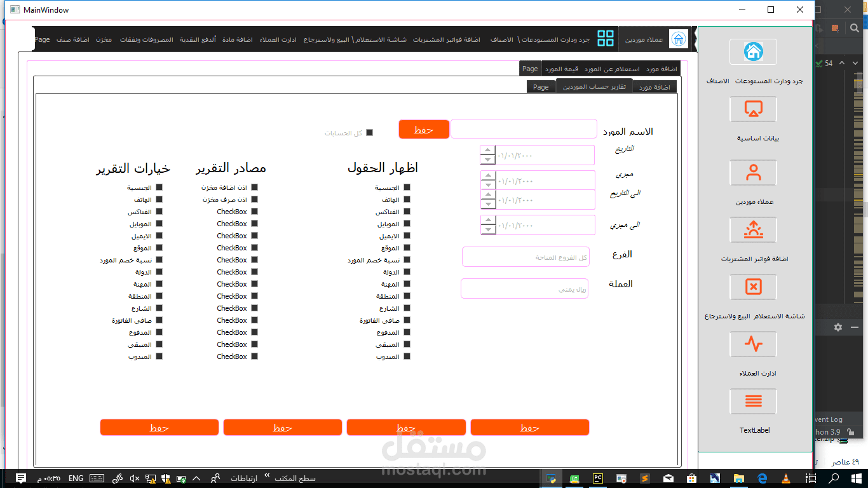Open the settings gear in the PyCharm window behind
The width and height of the screenshot is (868, 488).
point(838,327)
